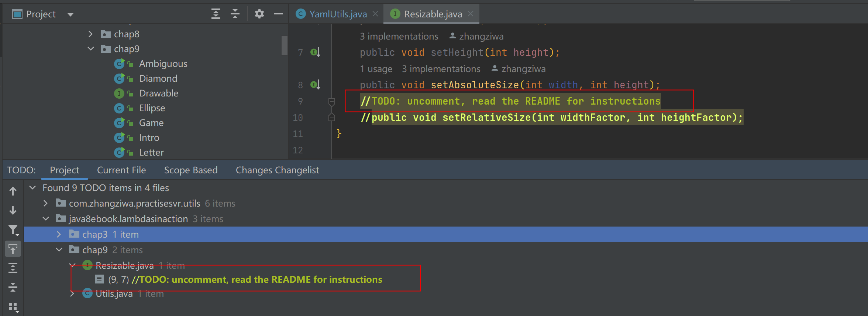This screenshot has width=868, height=316.
Task: Click author zhangziwa hint above setAbsoluteSize
Action: click(x=519, y=69)
